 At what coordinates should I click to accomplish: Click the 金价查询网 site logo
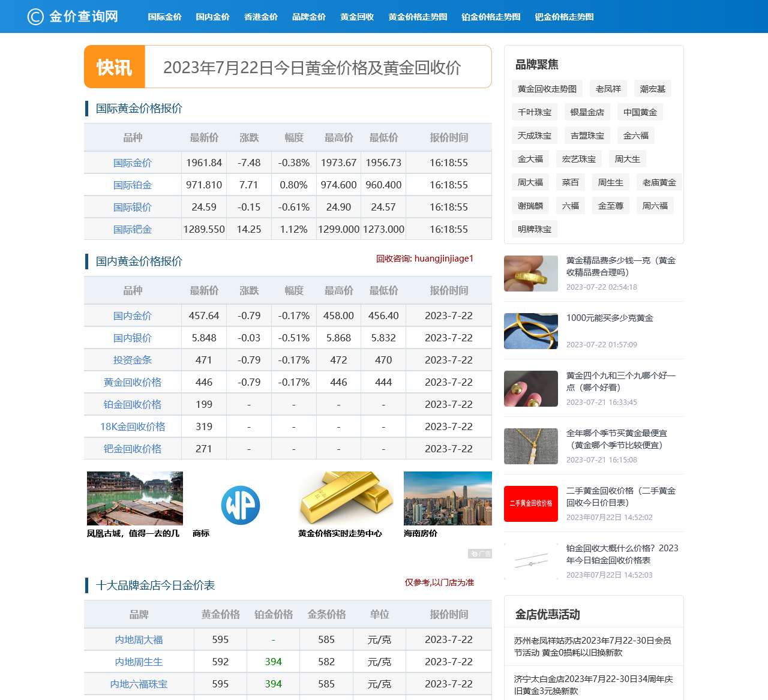click(x=73, y=16)
